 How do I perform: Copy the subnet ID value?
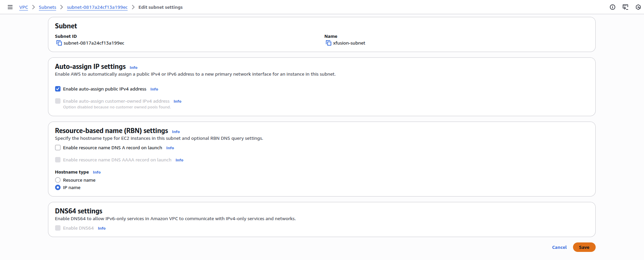[59, 43]
